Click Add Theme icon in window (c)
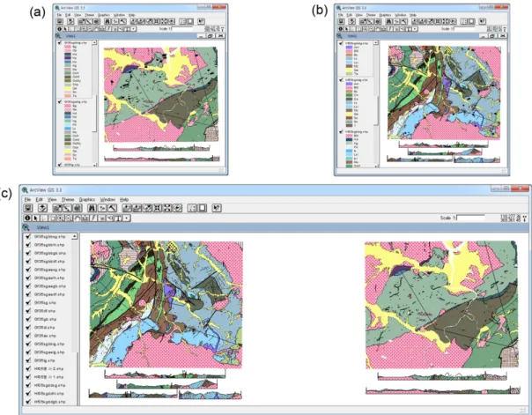 click(x=42, y=208)
